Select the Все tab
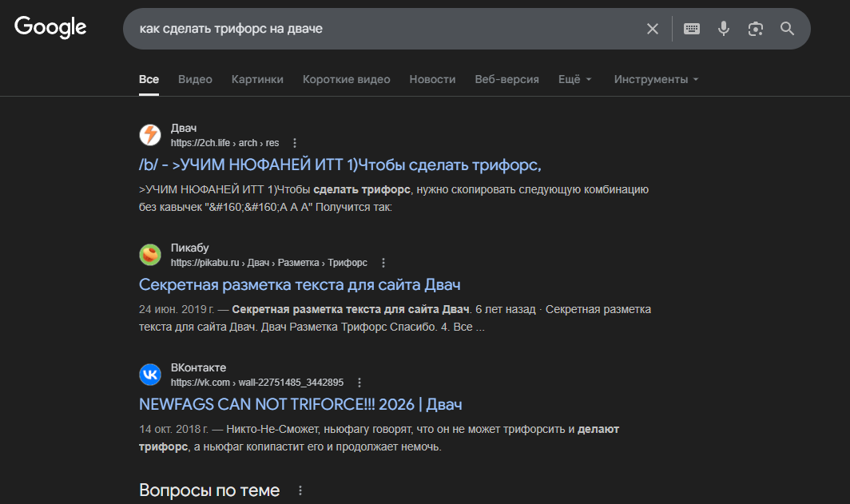Screen dimensions: 850x504 pos(149,79)
